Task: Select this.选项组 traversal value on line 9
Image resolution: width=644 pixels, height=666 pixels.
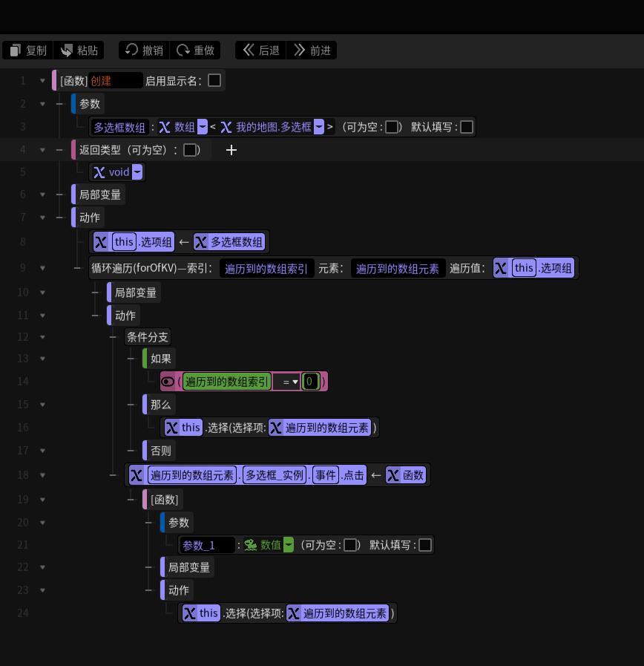Action: point(533,268)
